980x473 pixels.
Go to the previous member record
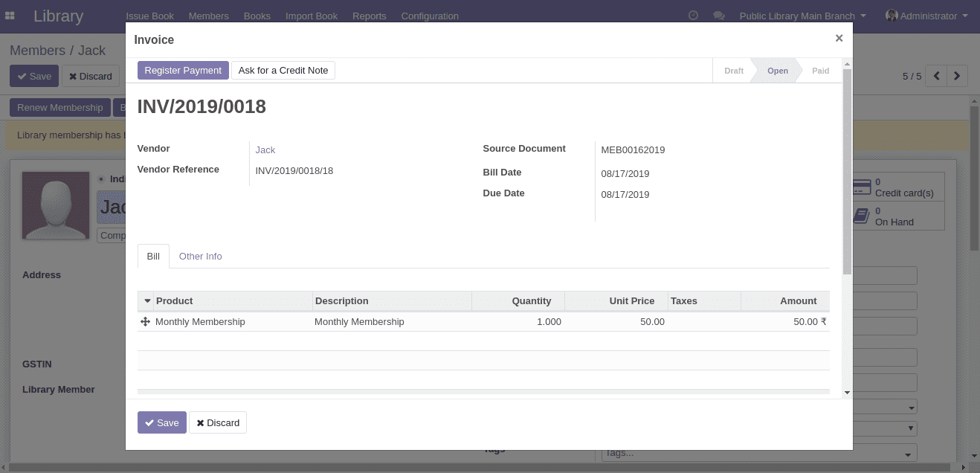(937, 76)
